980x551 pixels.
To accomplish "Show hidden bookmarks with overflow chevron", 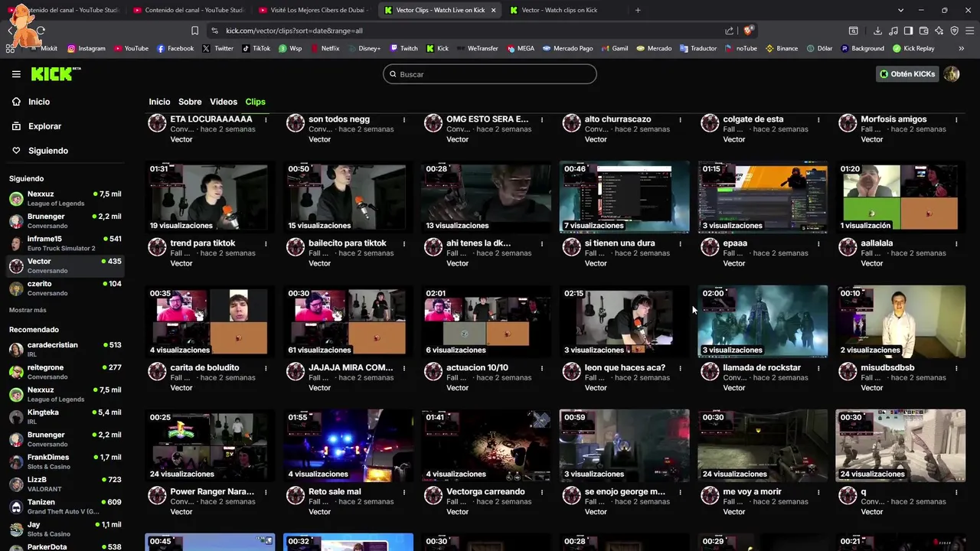I will [962, 48].
